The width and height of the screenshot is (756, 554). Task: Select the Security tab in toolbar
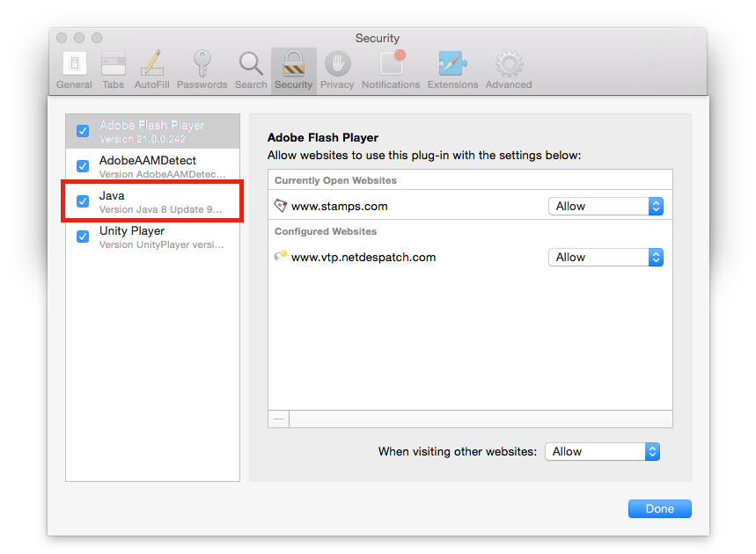pos(293,69)
